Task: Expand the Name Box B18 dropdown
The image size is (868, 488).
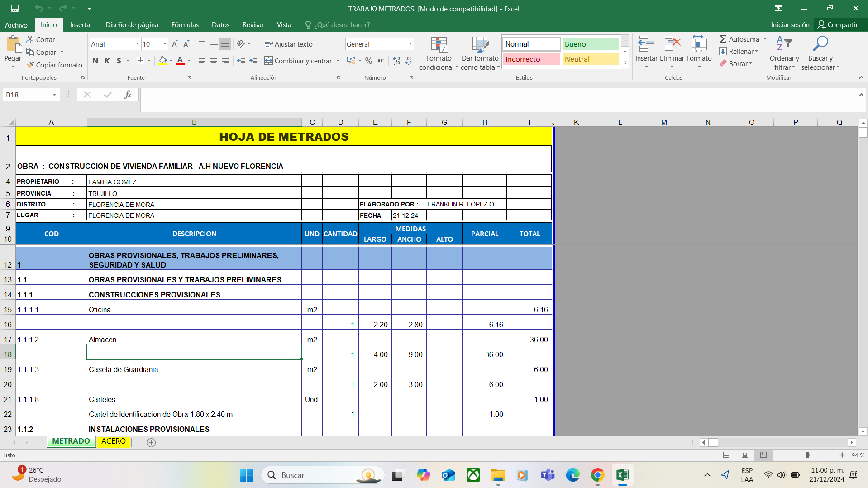Action: pyautogui.click(x=54, y=95)
